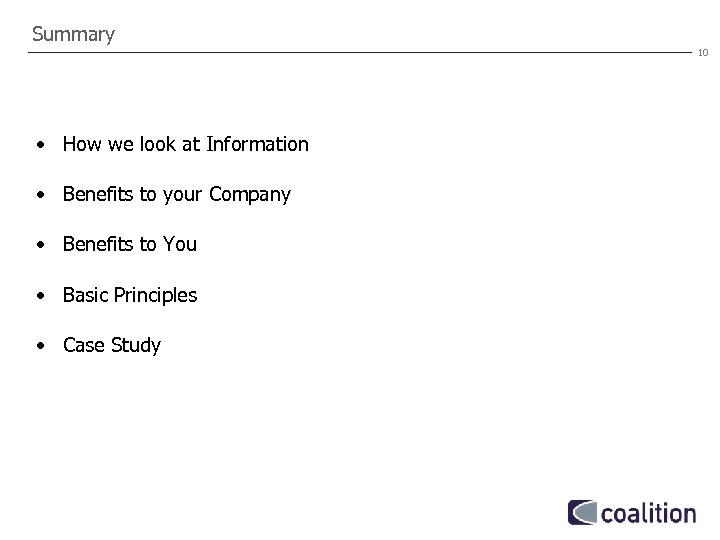
Task: Click the word 'You' in third bullet
Action: pyautogui.click(x=180, y=244)
